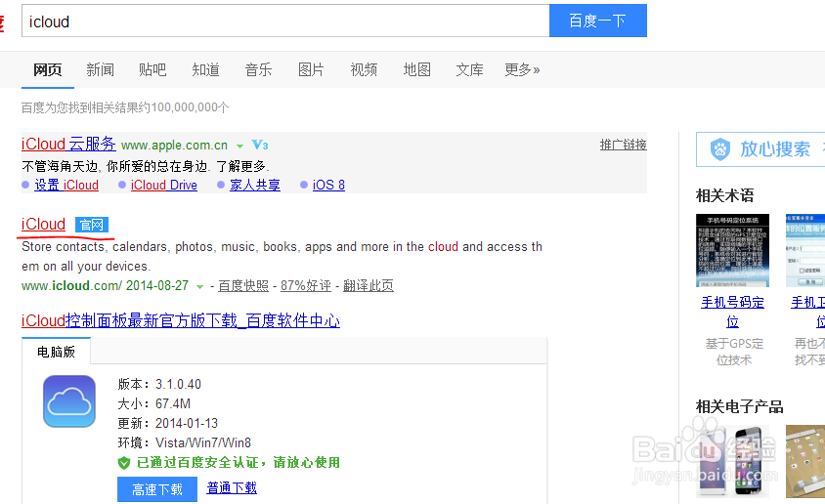Click the 基于GPS定位技术 description
The height and width of the screenshot is (504, 825).
click(734, 352)
